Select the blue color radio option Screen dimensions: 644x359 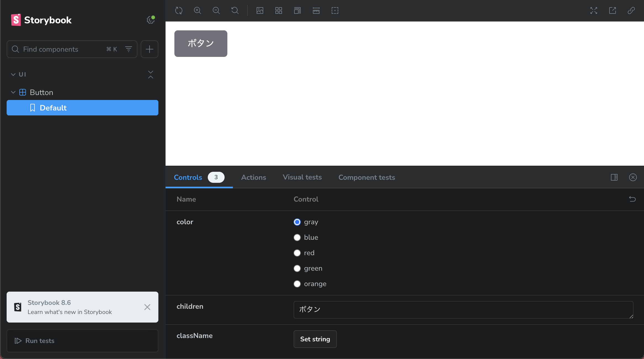click(x=297, y=237)
